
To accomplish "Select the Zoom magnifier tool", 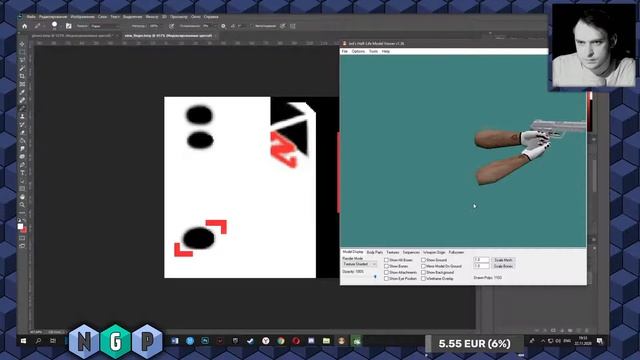I will [x=22, y=204].
